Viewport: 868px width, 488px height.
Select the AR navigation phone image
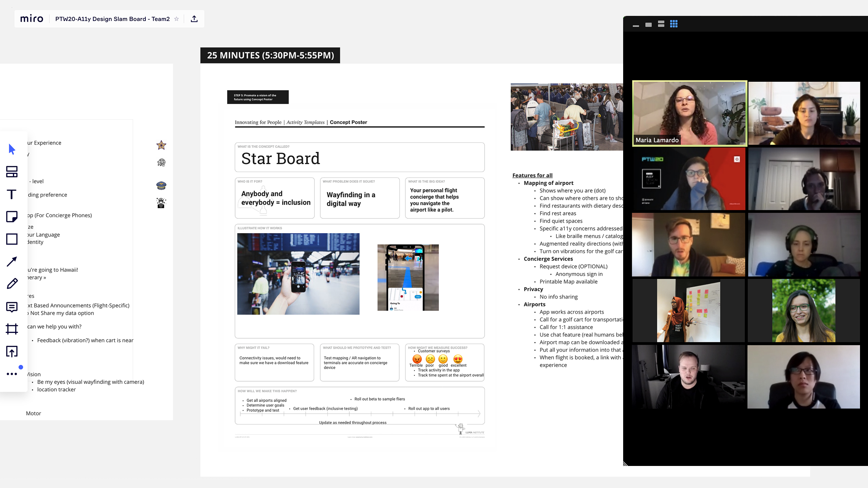[x=408, y=277]
